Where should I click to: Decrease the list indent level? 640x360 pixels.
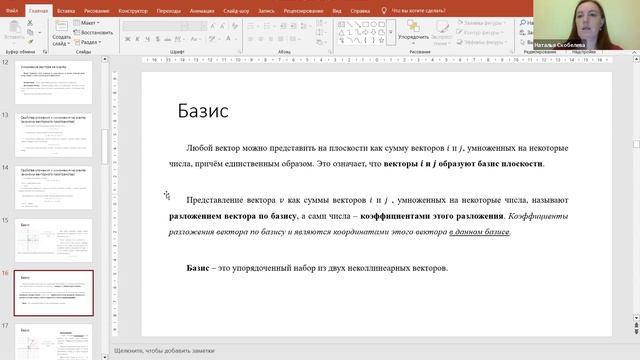click(x=283, y=27)
